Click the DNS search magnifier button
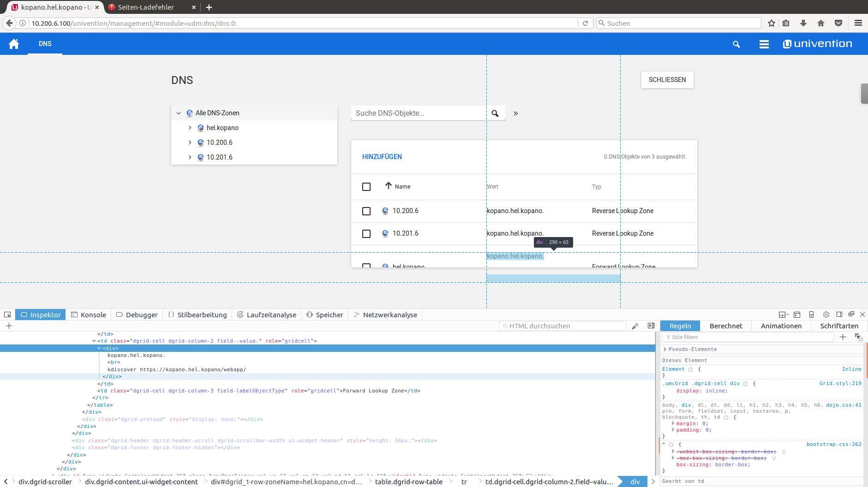 coord(495,113)
